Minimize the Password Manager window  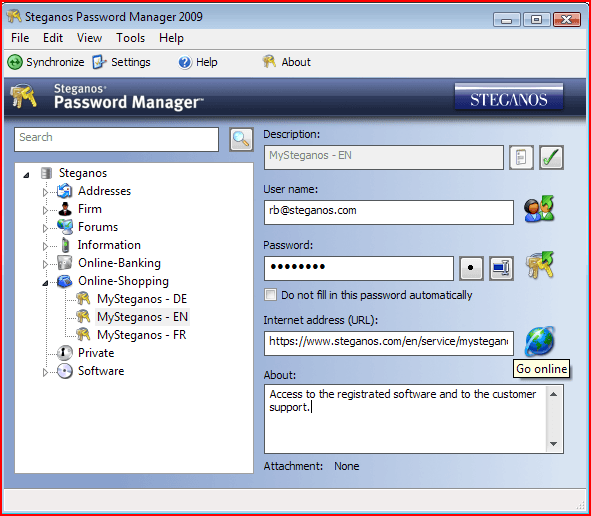point(507,20)
